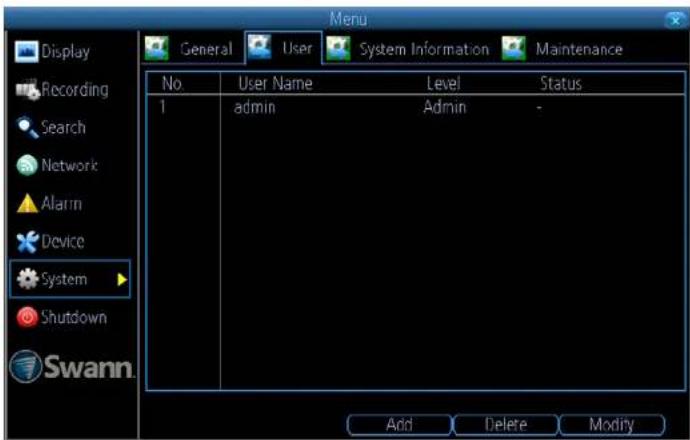Select the admin user name cell
The width and height of the screenshot is (690, 440).
pos(255,107)
